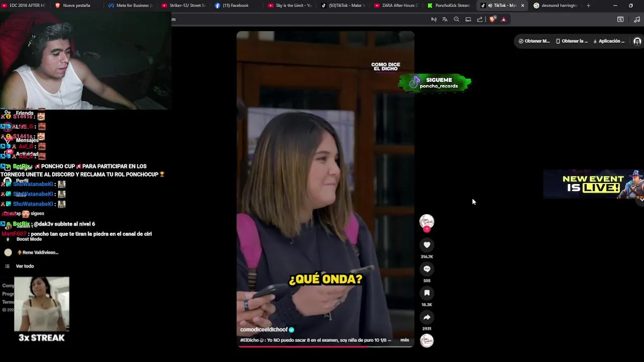Click the 316.7K likes count
Image resolution: width=644 pixels, height=362 pixels.
pos(427,257)
